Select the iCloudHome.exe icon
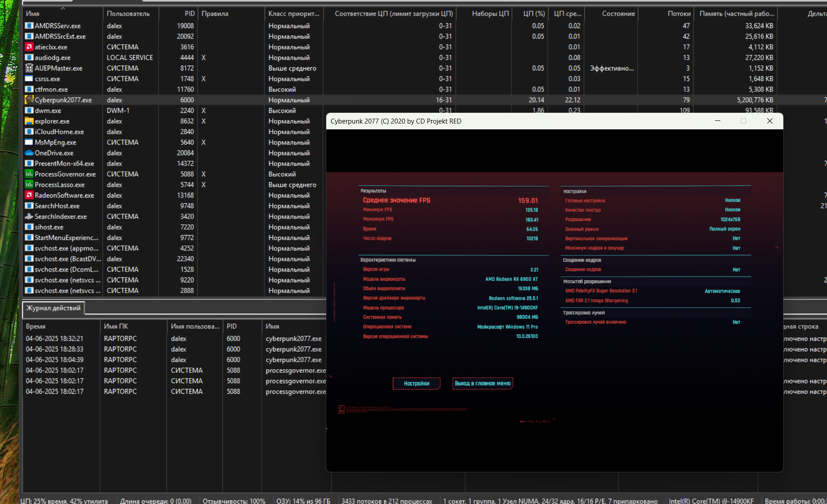This screenshot has width=827, height=504. [29, 132]
